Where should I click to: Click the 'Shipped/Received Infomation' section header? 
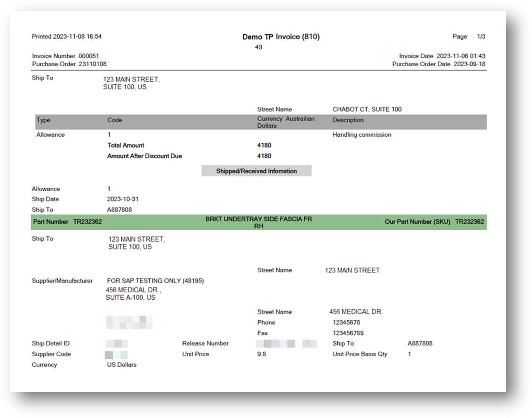[x=257, y=171]
